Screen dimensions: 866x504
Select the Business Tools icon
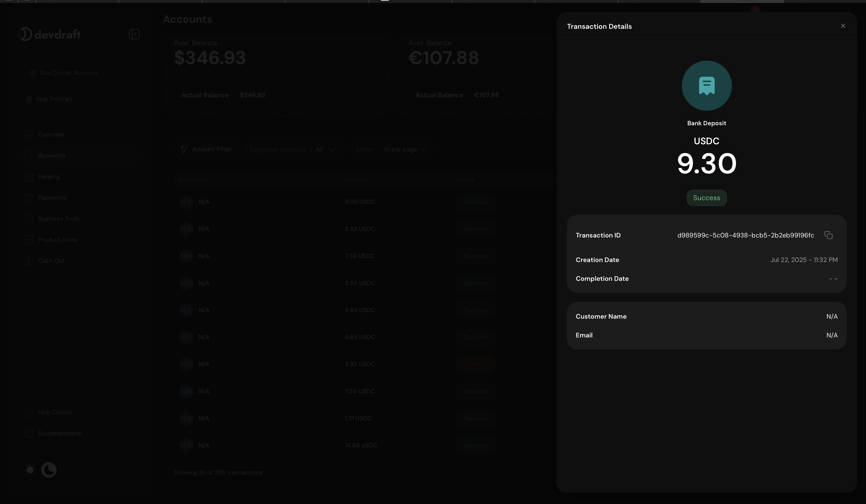point(29,218)
